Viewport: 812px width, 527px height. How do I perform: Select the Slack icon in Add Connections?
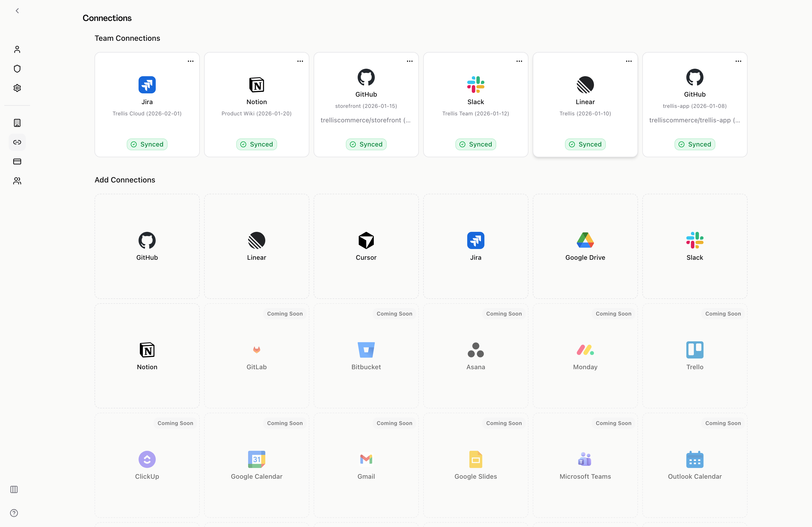pyautogui.click(x=694, y=241)
